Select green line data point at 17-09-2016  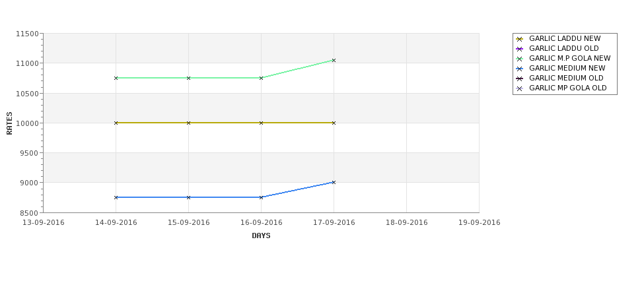334,60
